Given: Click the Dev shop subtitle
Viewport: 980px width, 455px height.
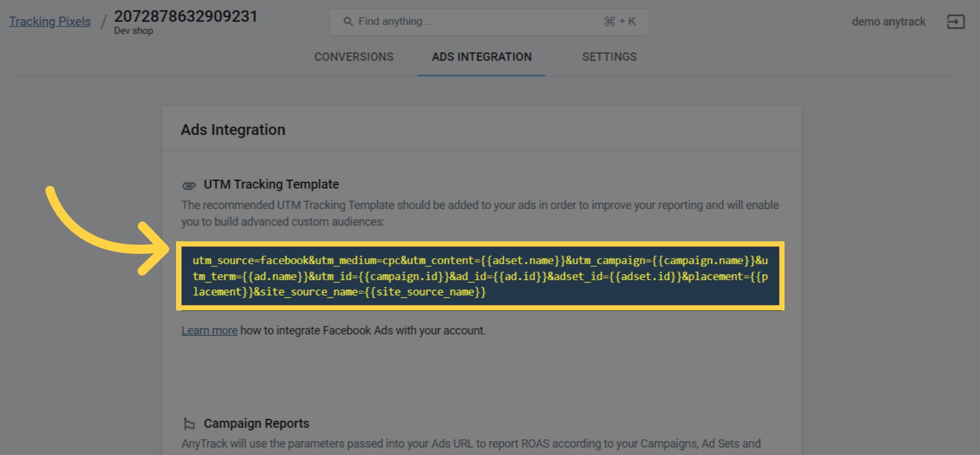Looking at the screenshot, I should click(x=134, y=31).
